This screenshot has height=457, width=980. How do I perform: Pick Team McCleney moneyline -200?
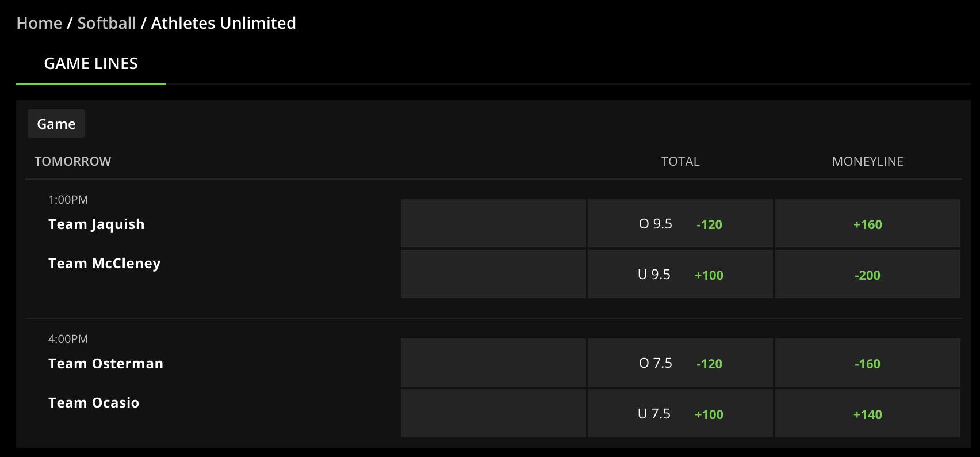(x=867, y=275)
